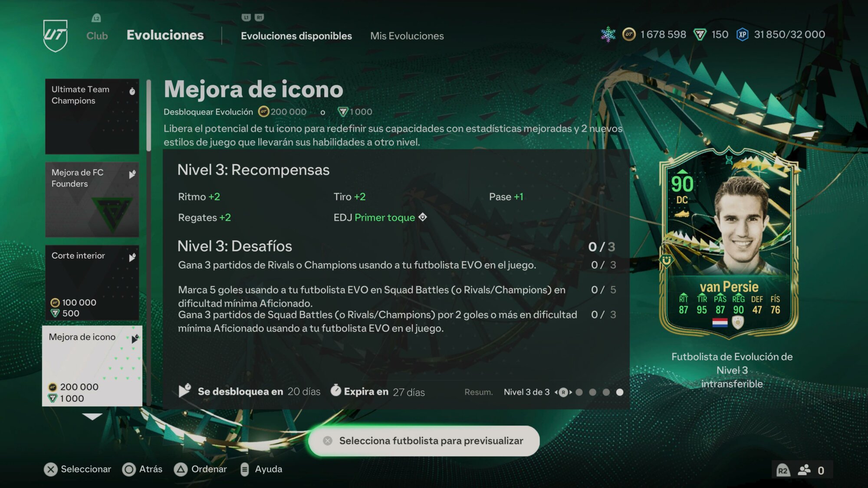
Task: Select the second level page dot
Action: point(592,392)
